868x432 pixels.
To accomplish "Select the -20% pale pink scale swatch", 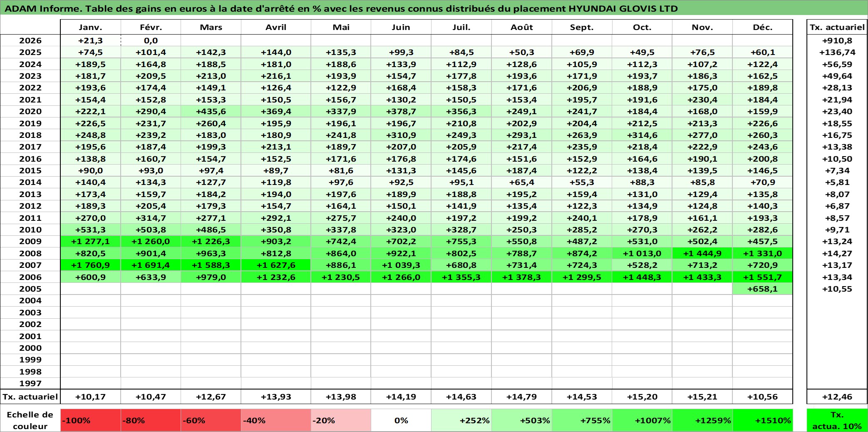I will (341, 420).
